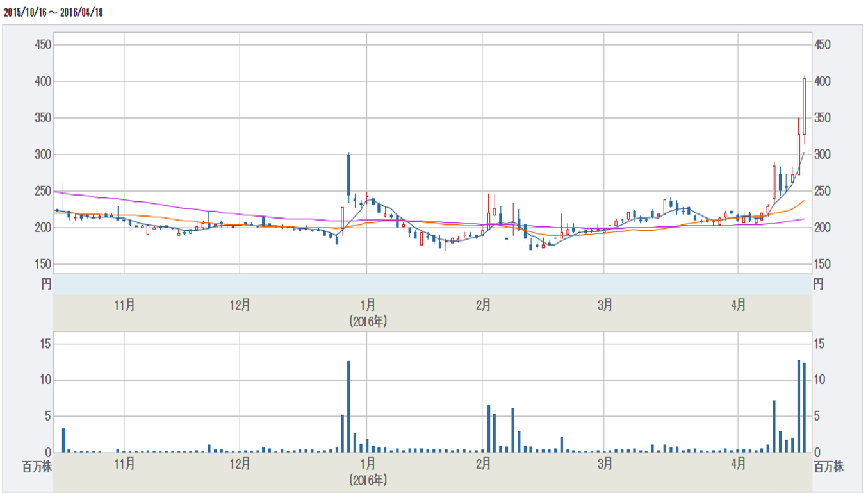Click the 15 label on left volume axis

coord(45,344)
